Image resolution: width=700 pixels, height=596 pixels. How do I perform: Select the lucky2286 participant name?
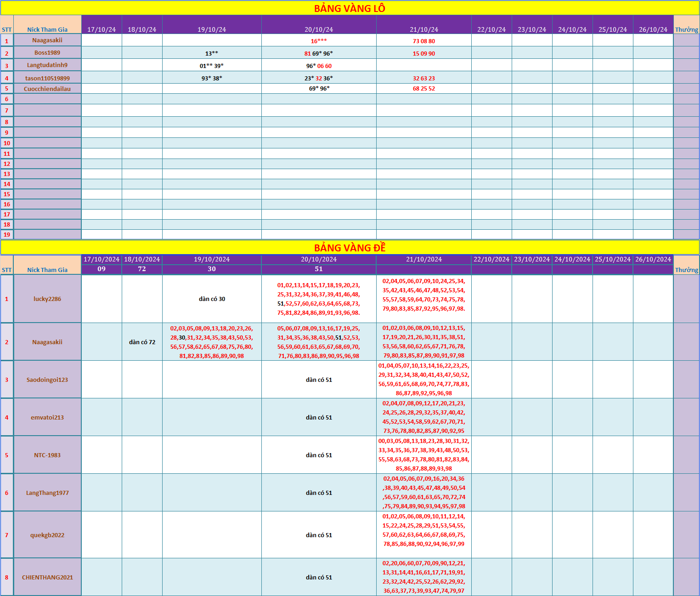(47, 299)
